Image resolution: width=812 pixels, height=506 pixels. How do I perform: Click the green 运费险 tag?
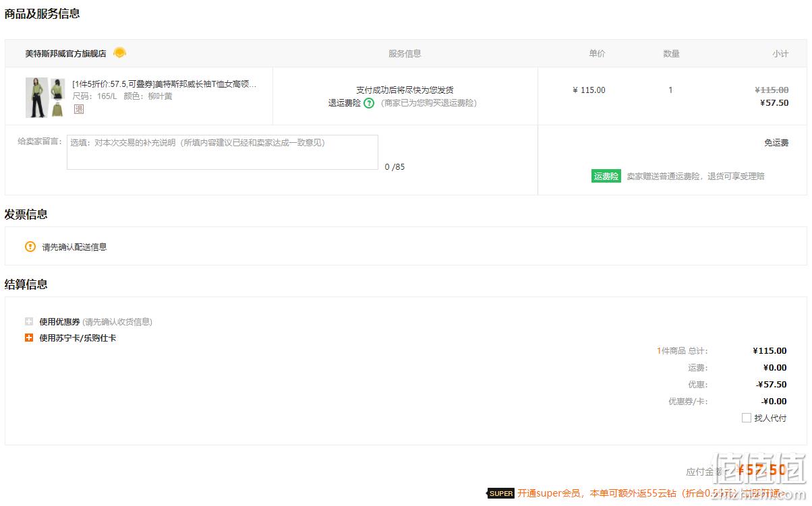coord(606,176)
